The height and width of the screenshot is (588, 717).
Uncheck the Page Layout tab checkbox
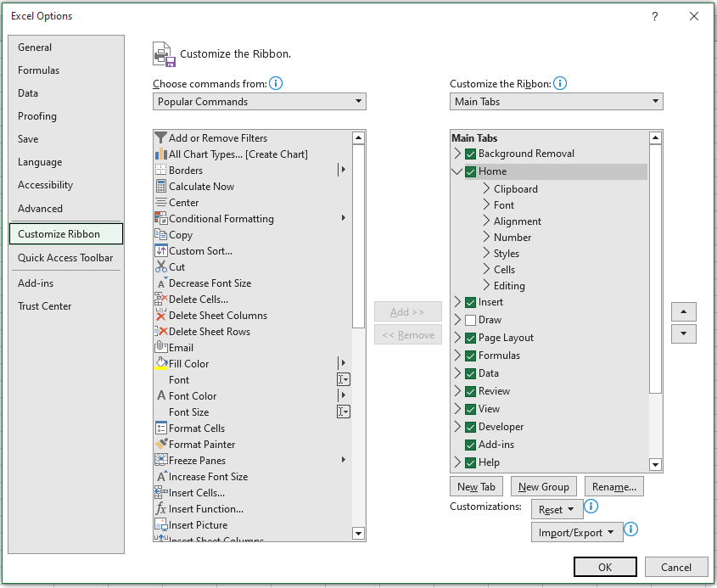(x=470, y=338)
